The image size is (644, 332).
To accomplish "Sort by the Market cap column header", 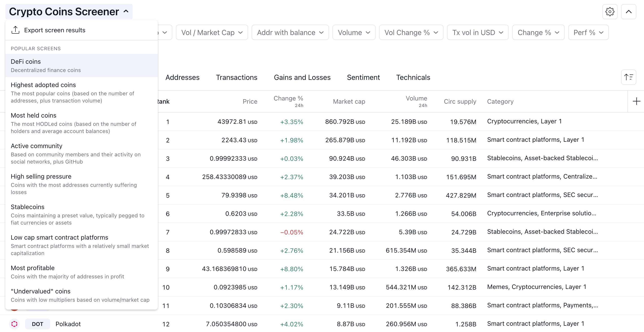I will tap(349, 101).
